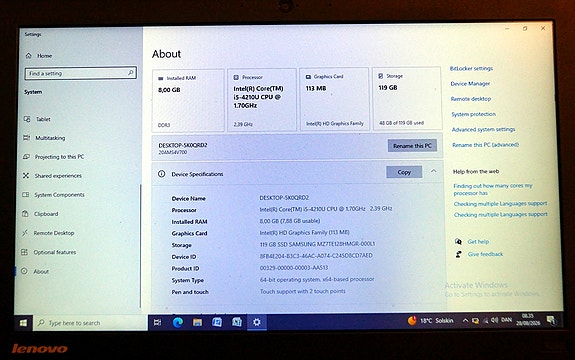Click the Installed RAM card
Viewport: 575px width, 360px height.
188,100
